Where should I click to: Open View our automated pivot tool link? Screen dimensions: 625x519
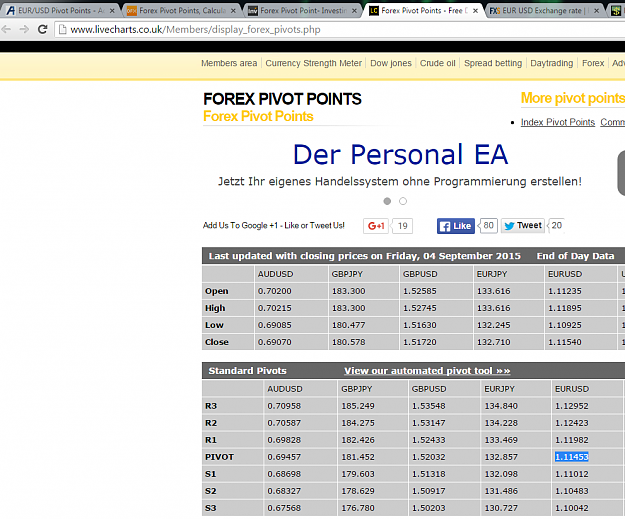[x=427, y=371]
